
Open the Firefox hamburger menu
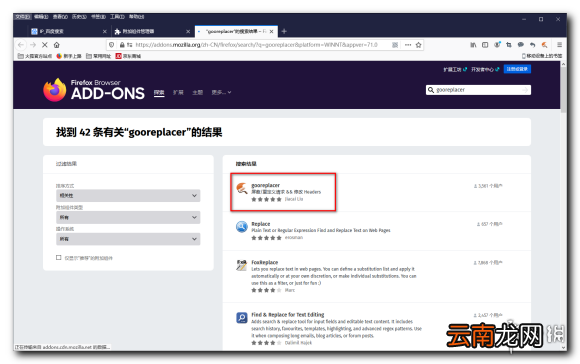(x=559, y=45)
